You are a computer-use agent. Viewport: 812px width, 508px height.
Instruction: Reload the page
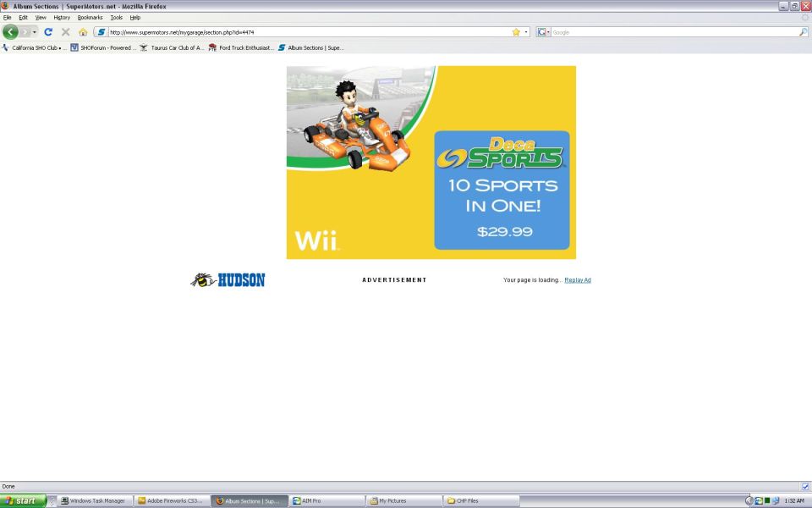pos(48,32)
